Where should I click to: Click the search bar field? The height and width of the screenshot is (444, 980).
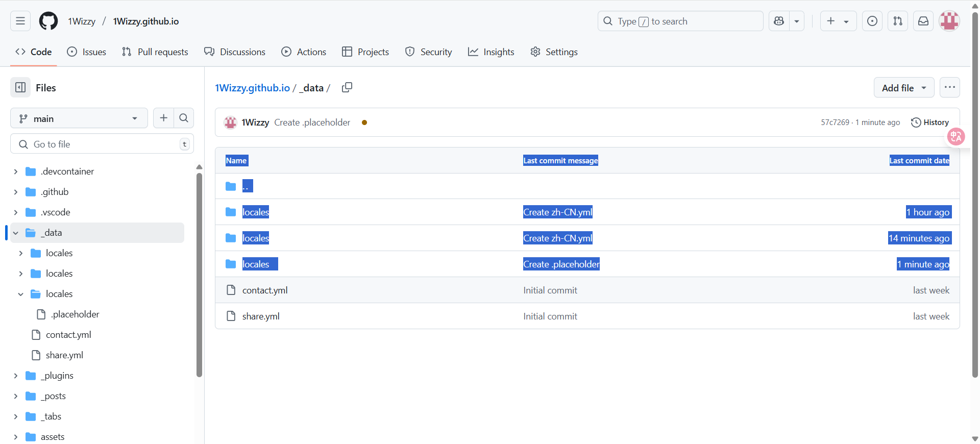680,21
